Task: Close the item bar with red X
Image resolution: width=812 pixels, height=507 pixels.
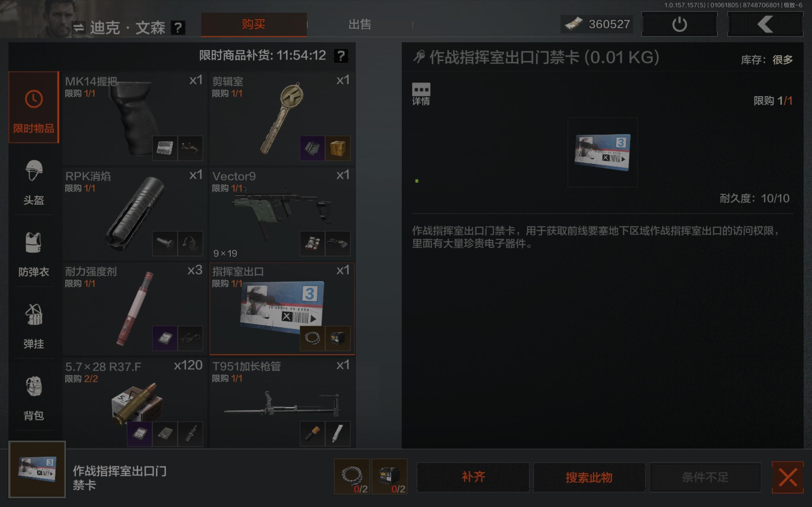Action: click(788, 477)
